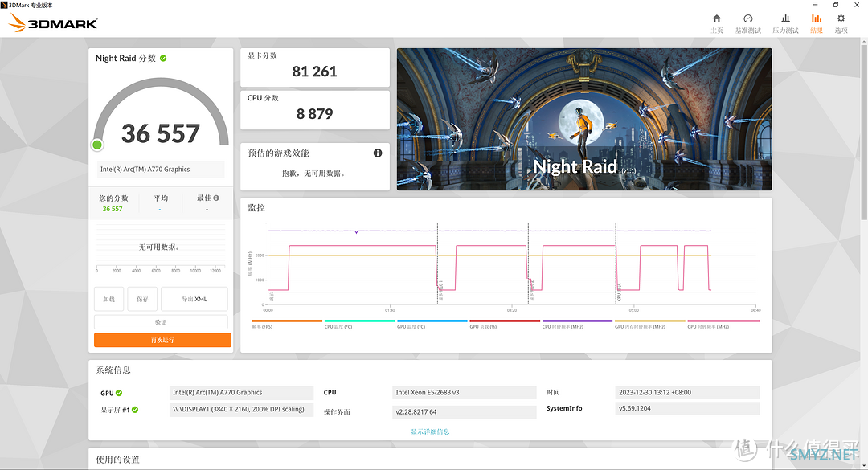The image size is (868, 470).
Task: Click the info icon beside 最佳 (Best)
Action: (x=216, y=198)
